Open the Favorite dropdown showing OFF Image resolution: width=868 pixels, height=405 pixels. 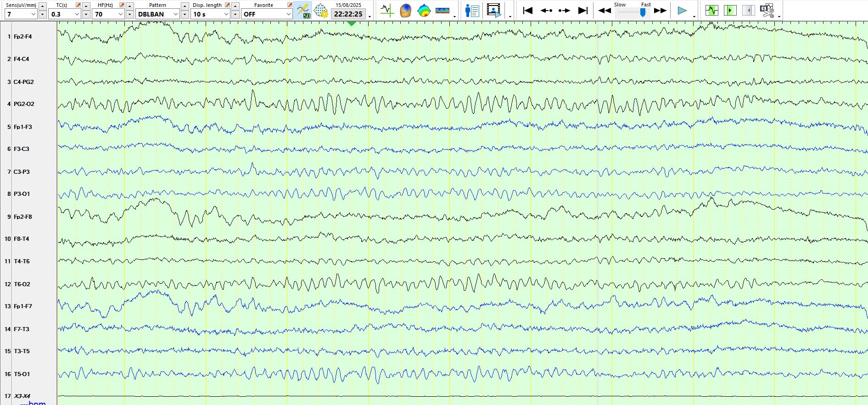[288, 14]
